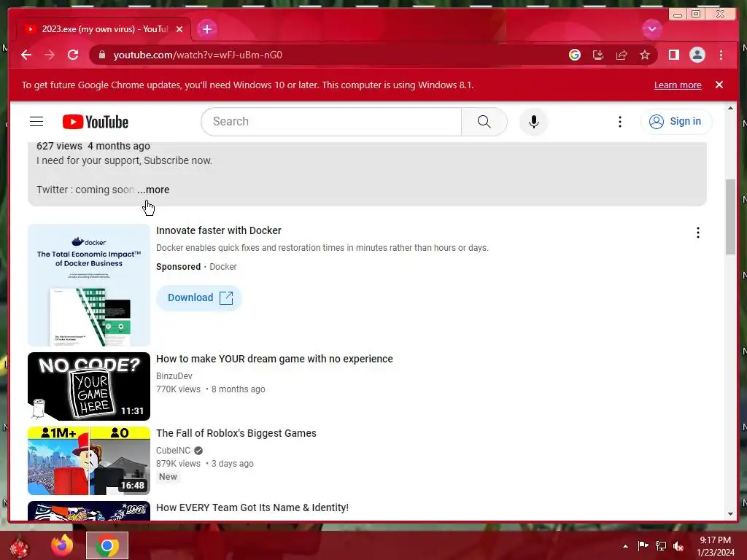The image size is (747, 560).
Task: Open 'The Fall of Roblox's Biggest Games' title
Action: (x=236, y=433)
